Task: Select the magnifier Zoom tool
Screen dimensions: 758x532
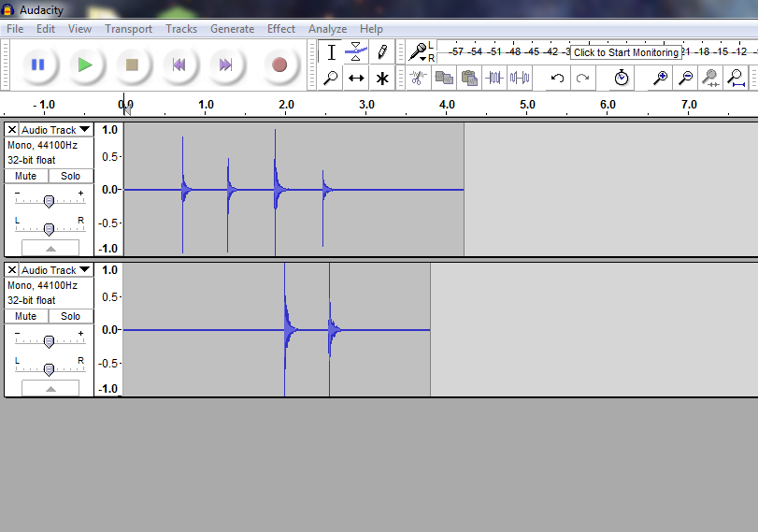Action: [x=331, y=78]
